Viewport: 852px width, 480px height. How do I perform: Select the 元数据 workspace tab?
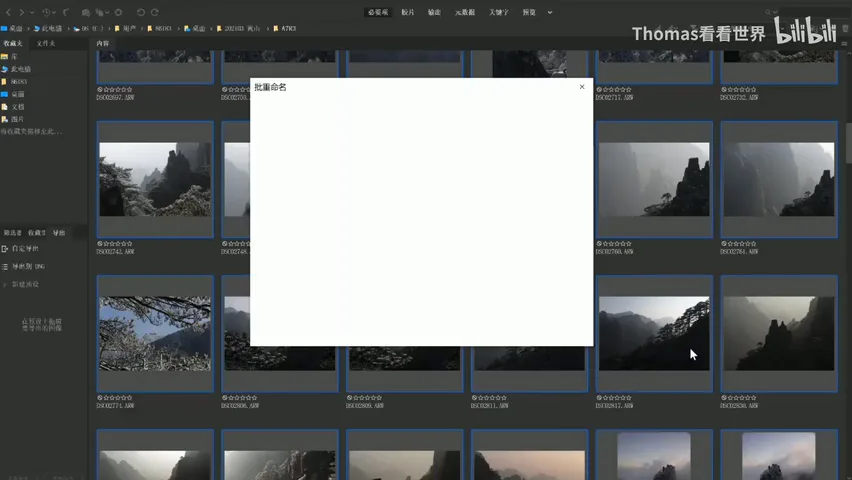465,12
